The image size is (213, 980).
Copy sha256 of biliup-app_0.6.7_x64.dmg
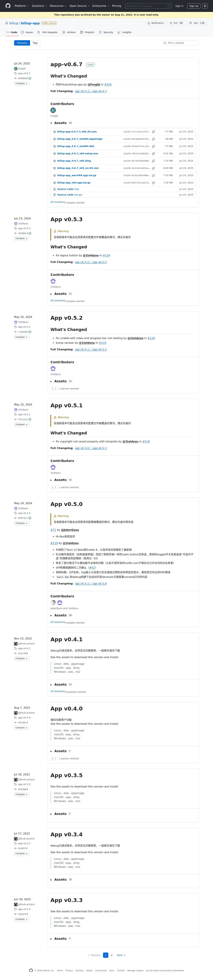point(154,161)
